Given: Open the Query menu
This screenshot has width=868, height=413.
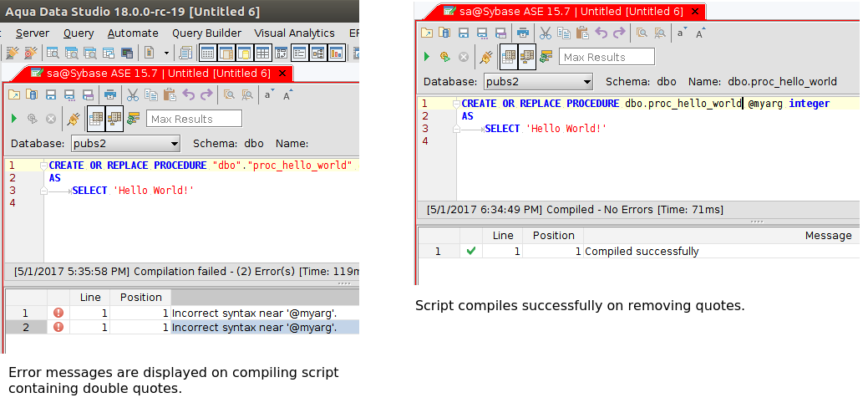Looking at the screenshot, I should (x=79, y=33).
